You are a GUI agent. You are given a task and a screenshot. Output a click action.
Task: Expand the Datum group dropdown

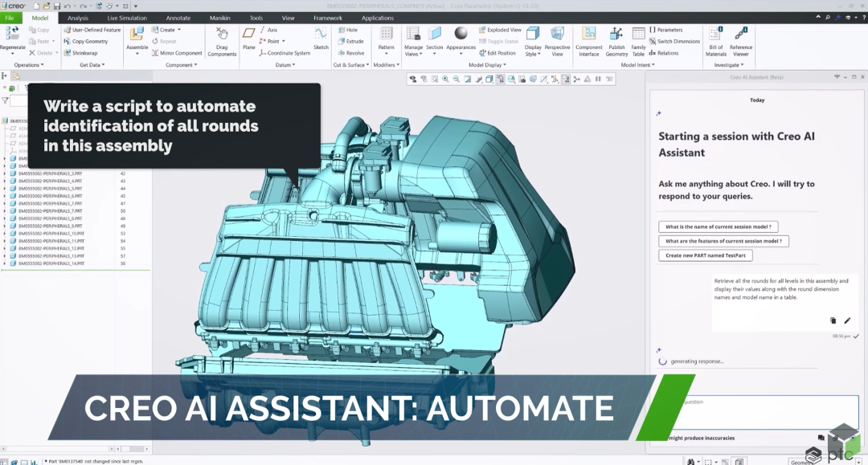(x=285, y=65)
